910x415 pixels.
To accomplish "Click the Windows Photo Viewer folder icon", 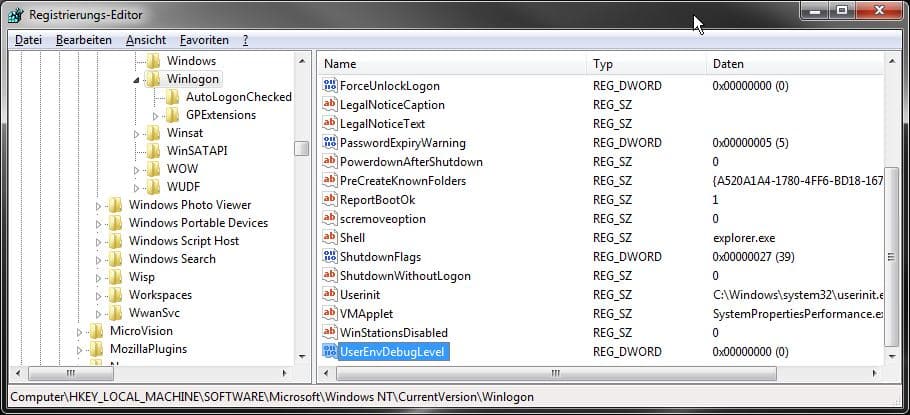I will (x=115, y=205).
